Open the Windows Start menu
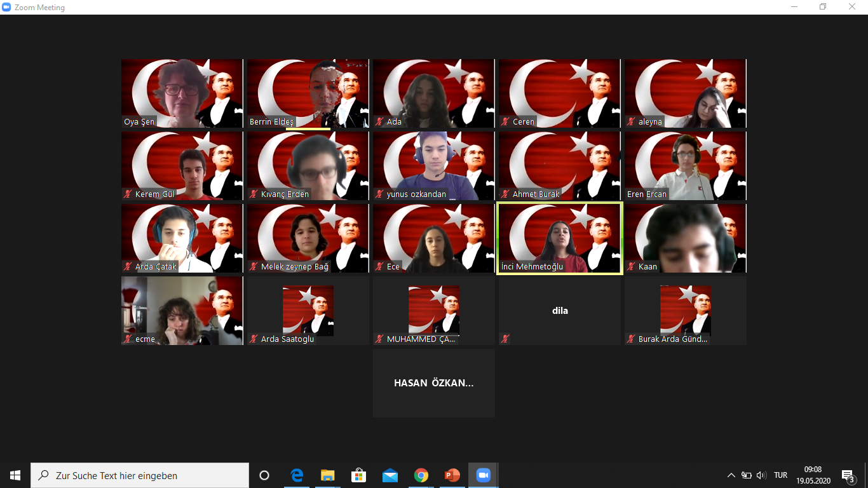 tap(15, 475)
